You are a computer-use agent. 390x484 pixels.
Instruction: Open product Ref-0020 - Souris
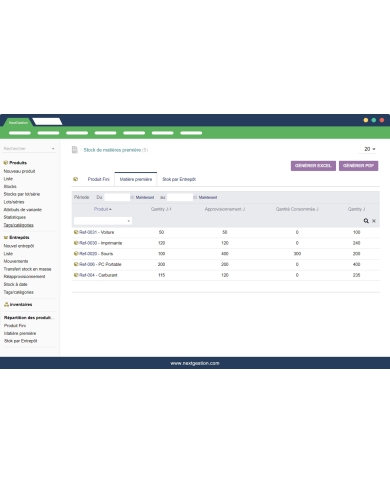[96, 254]
